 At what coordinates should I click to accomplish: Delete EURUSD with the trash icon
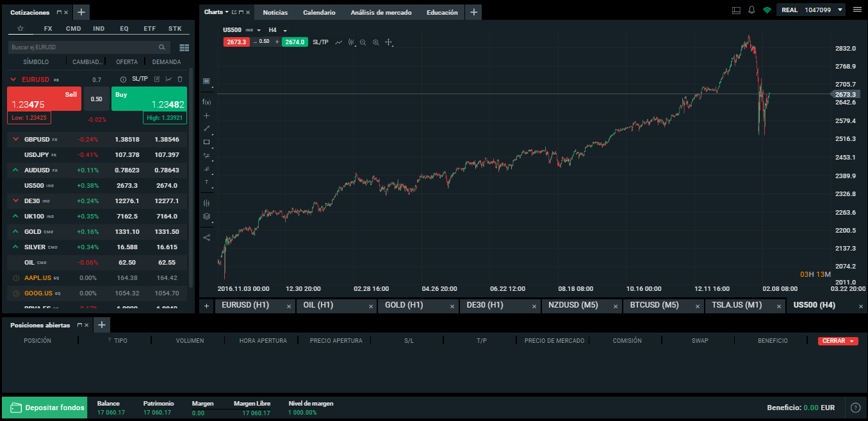[x=180, y=79]
